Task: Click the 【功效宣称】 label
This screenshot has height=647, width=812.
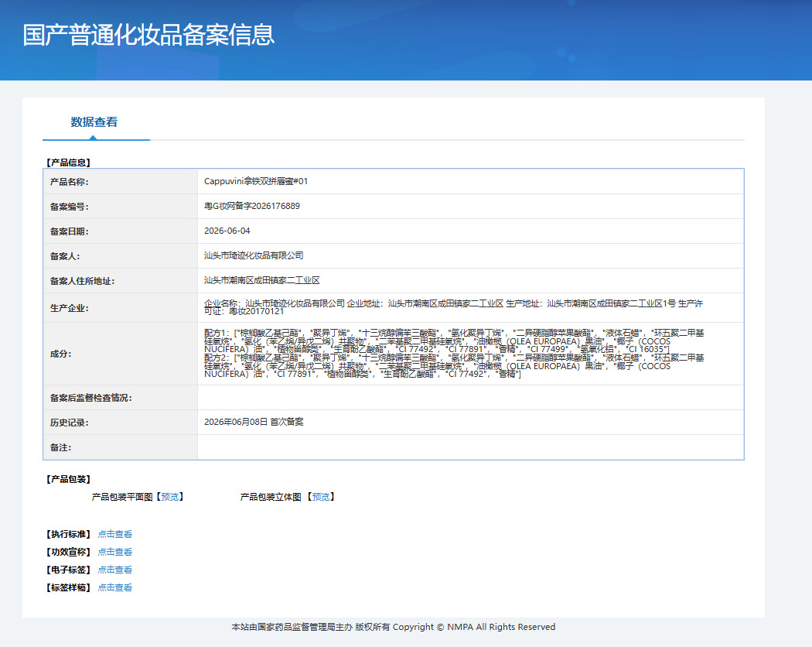Action: [x=68, y=552]
